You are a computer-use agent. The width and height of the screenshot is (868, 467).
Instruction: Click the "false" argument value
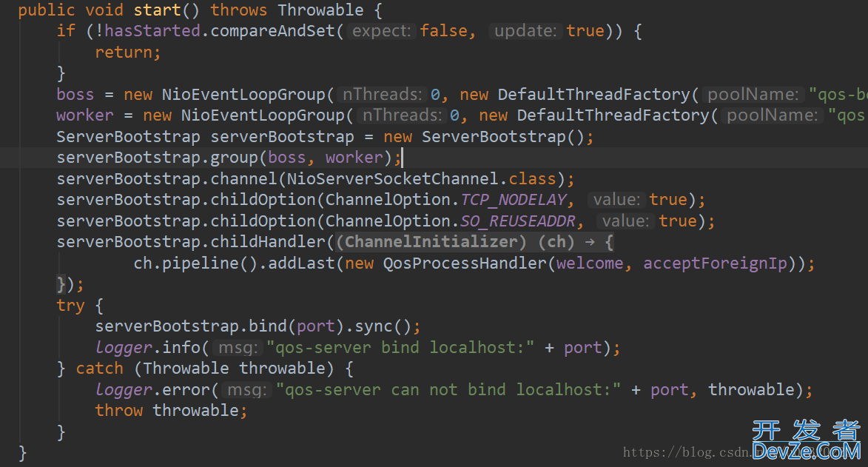click(443, 31)
